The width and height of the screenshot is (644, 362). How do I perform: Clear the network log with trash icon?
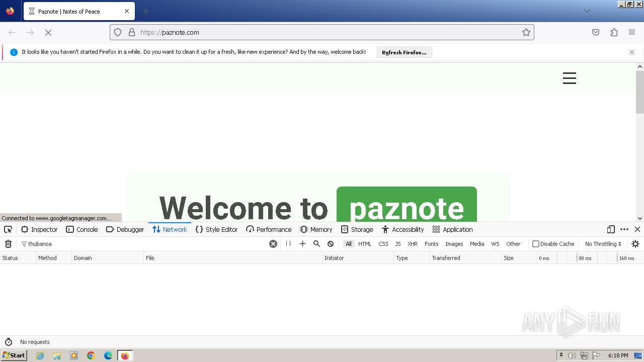[8, 244]
